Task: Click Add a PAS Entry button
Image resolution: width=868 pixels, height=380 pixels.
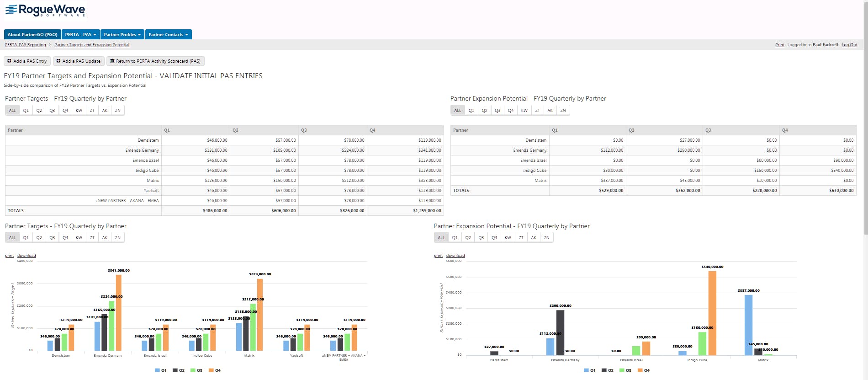Action: point(27,61)
